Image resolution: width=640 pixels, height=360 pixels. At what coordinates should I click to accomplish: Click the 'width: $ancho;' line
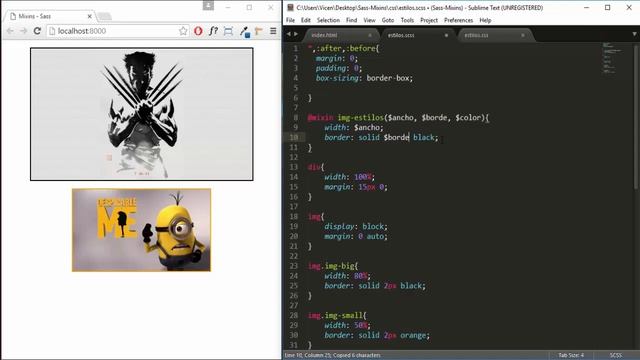coord(354,127)
